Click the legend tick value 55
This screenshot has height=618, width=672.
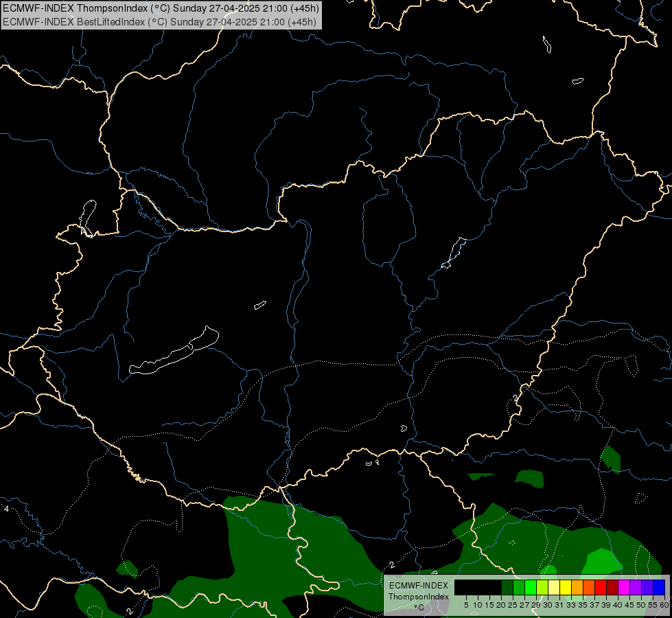(x=653, y=605)
